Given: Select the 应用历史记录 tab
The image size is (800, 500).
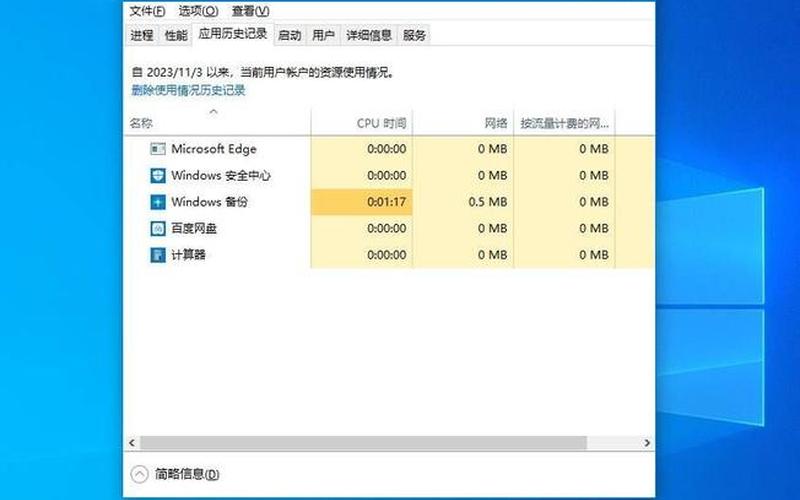Looking at the screenshot, I should pyautogui.click(x=233, y=34).
